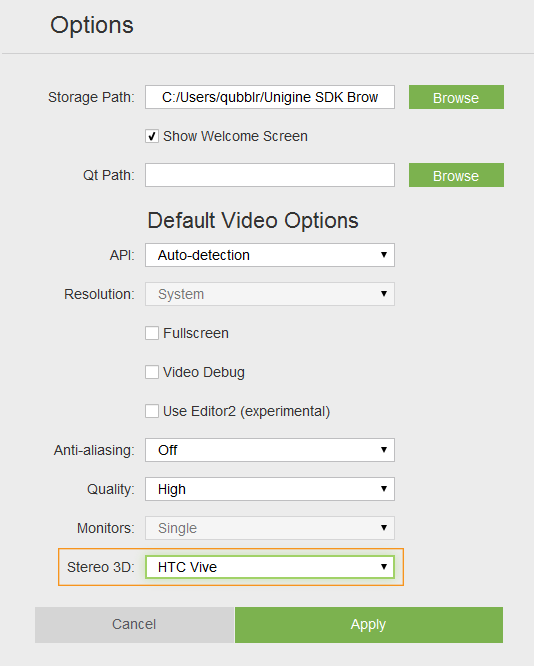Screen dimensions: 534x666
Task: Open the API Auto-detection dropdown
Action: 270,255
